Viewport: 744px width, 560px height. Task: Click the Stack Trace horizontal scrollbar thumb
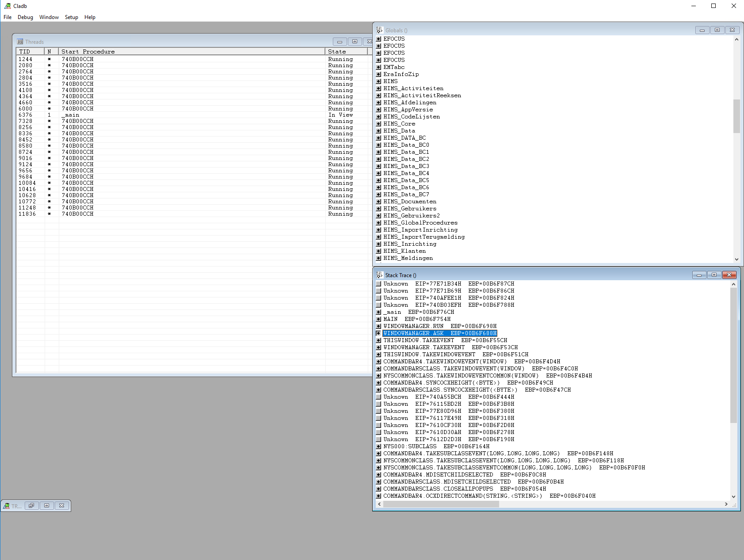(441, 504)
